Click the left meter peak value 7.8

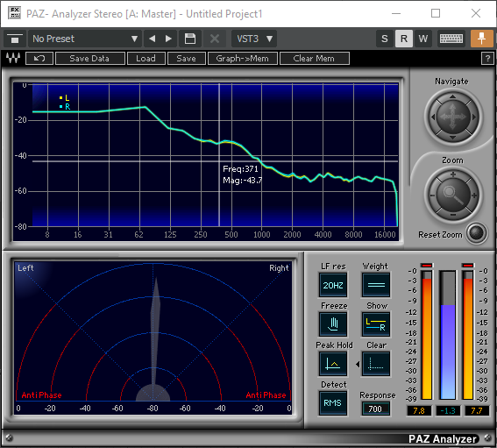click(419, 411)
